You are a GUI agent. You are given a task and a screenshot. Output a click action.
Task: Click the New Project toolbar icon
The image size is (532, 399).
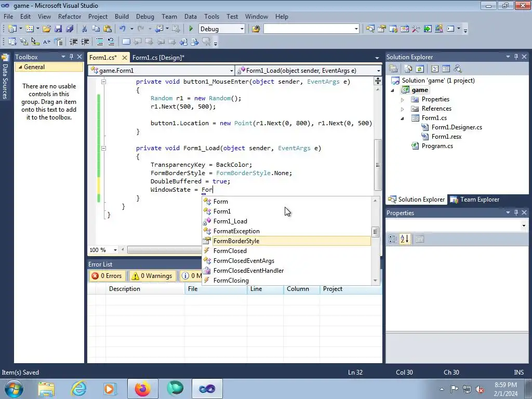12,29
